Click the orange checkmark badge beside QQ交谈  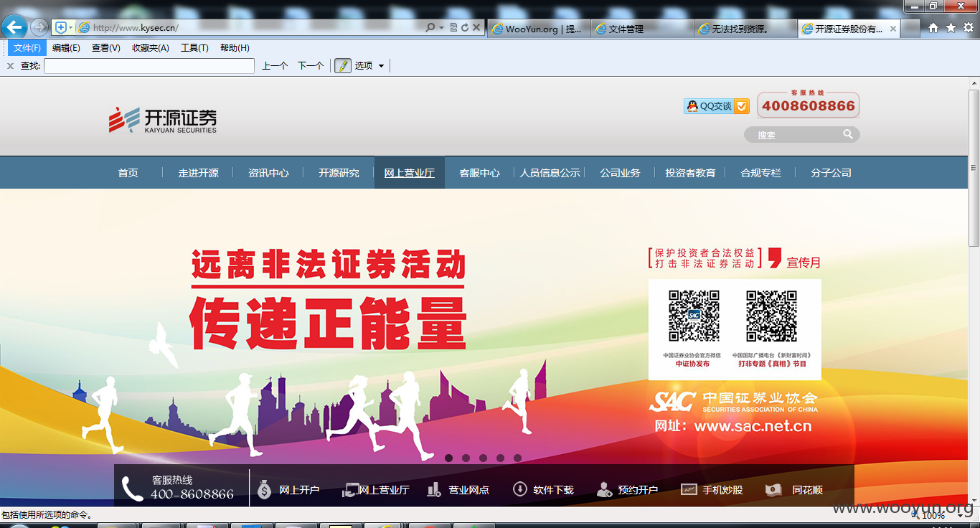coord(742,106)
